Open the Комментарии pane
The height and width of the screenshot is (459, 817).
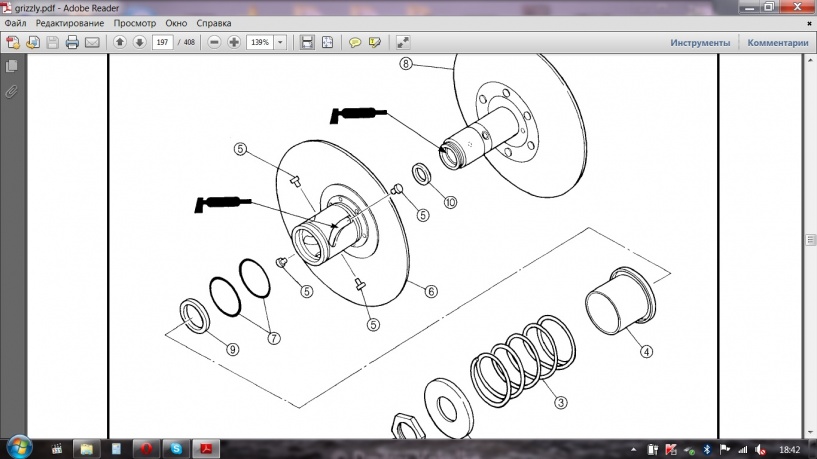(x=777, y=43)
